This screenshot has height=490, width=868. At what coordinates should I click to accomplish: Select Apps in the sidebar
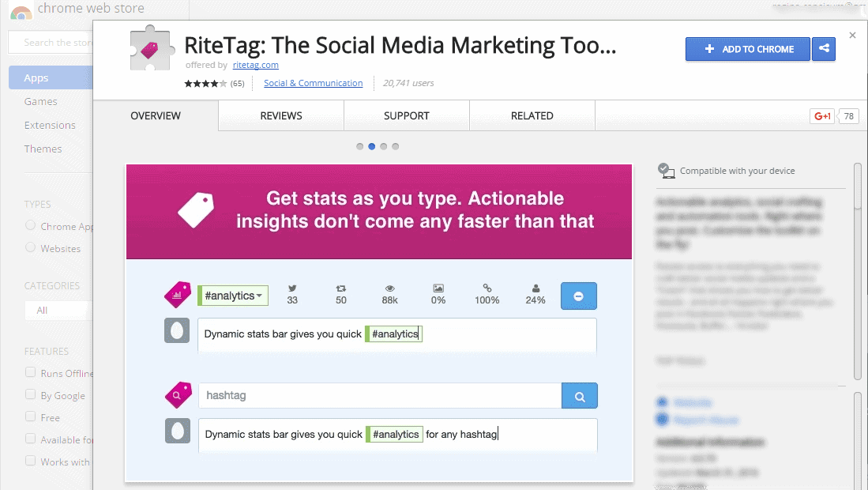51,77
